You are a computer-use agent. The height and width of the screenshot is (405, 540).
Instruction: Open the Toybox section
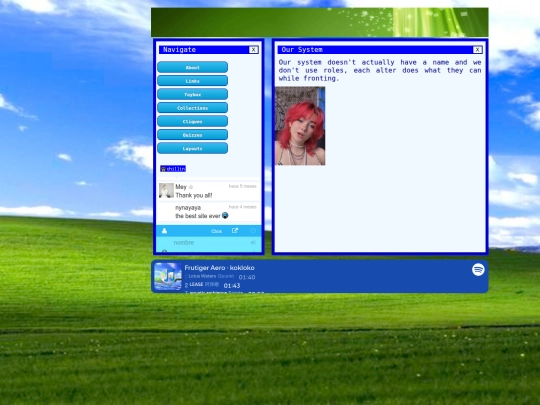[192, 94]
